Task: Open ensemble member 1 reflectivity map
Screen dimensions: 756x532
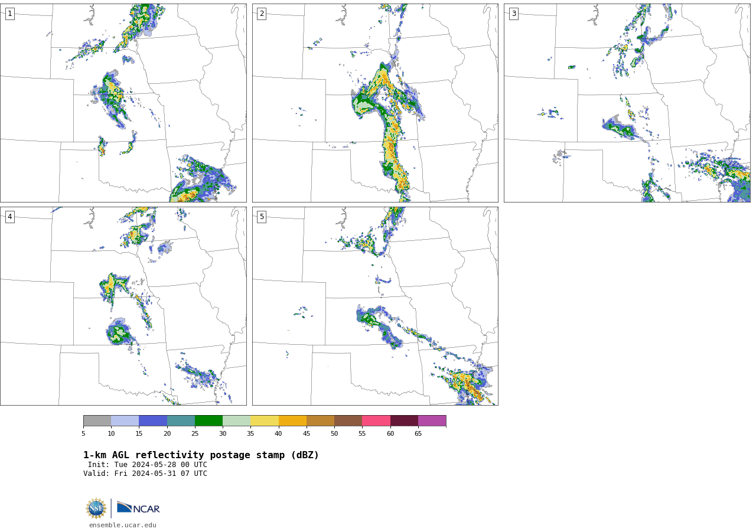Action: coord(123,103)
